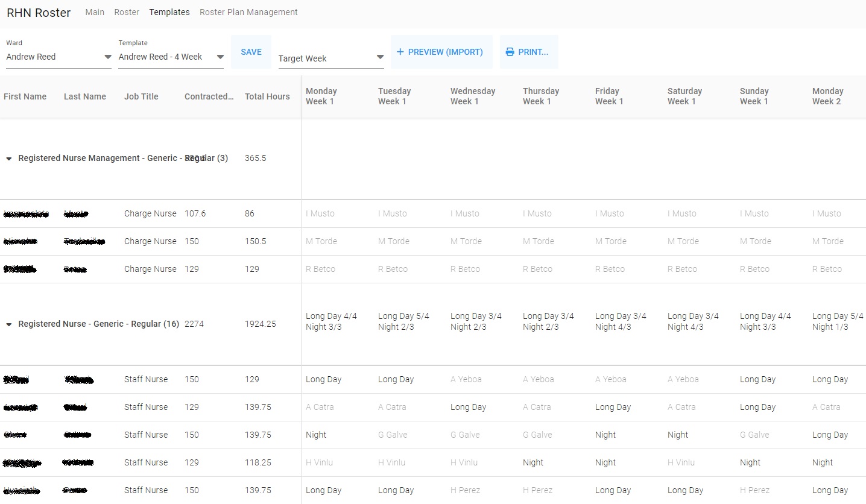This screenshot has width=866, height=504.
Task: Save the roster template
Action: 251,52
